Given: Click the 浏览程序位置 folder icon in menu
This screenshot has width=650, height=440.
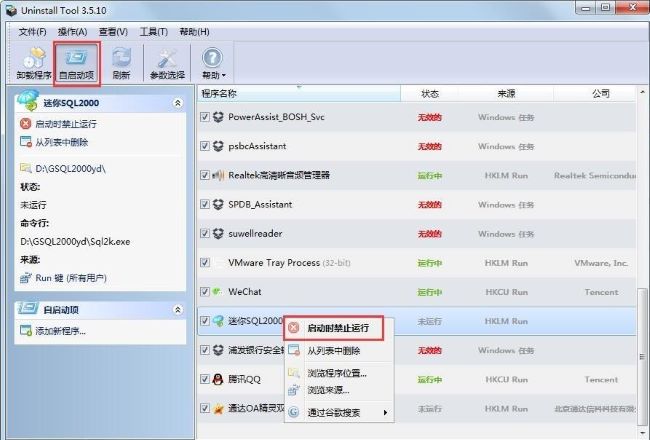Looking at the screenshot, I should tap(293, 373).
